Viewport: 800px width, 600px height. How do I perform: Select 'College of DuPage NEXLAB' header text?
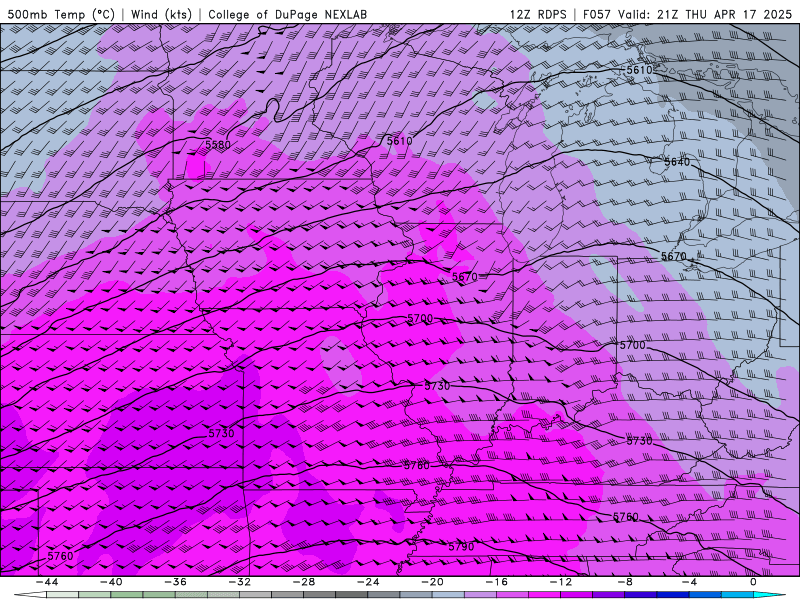(x=288, y=14)
